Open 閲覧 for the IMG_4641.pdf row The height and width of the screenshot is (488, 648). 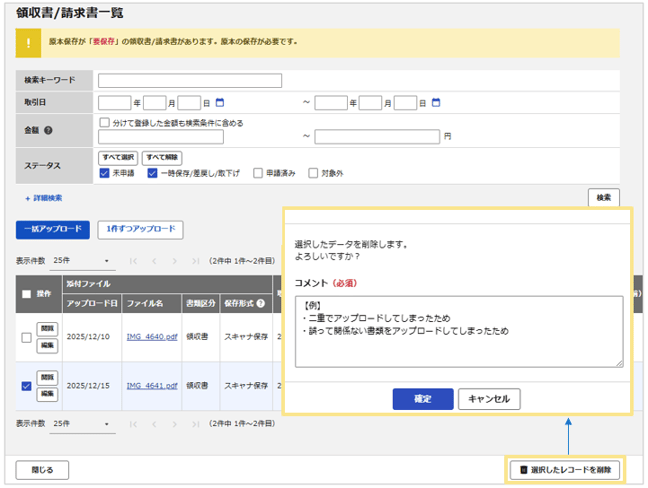pyautogui.click(x=47, y=378)
